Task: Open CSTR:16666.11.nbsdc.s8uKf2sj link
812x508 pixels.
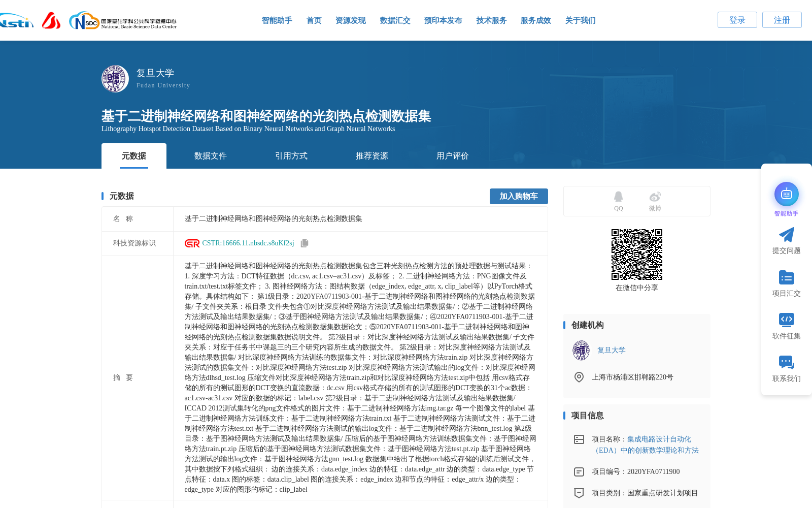Action: point(248,243)
